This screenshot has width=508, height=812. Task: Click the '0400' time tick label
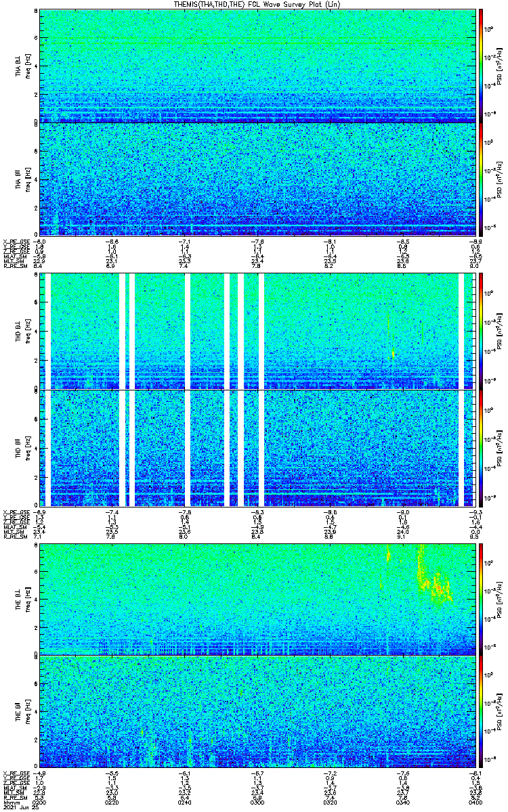click(475, 802)
